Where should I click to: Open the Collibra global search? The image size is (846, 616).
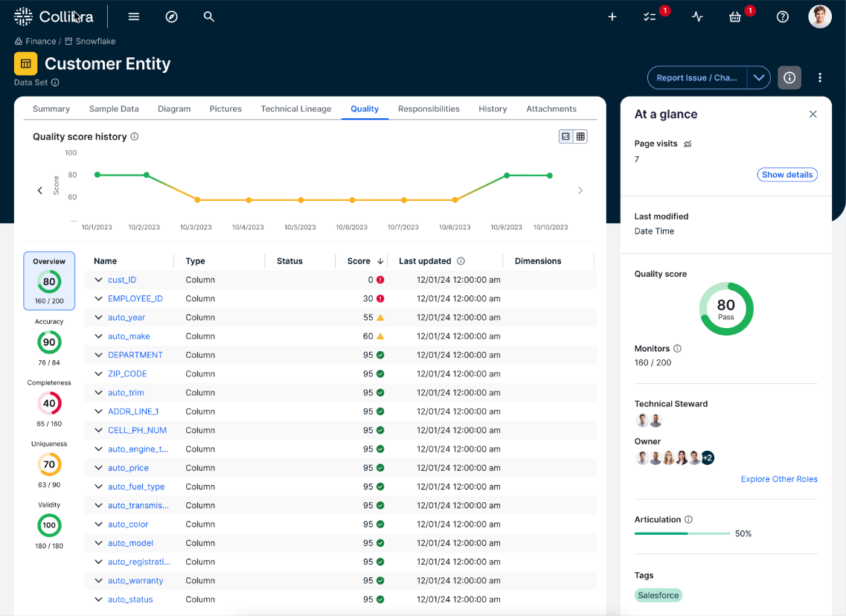click(208, 16)
